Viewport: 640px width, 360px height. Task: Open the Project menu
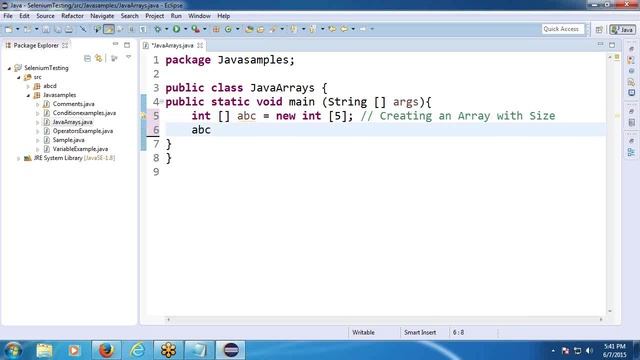[155, 16]
